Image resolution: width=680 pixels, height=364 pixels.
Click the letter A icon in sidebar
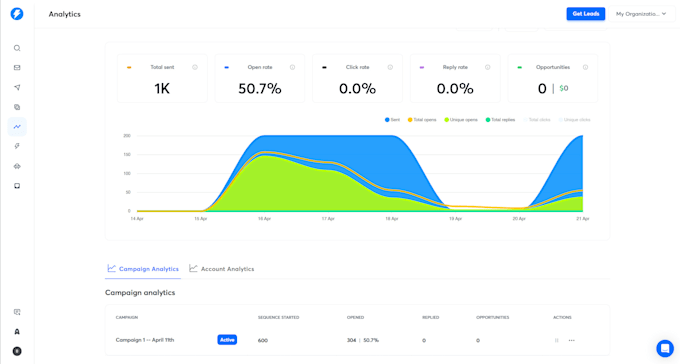pyautogui.click(x=17, y=331)
